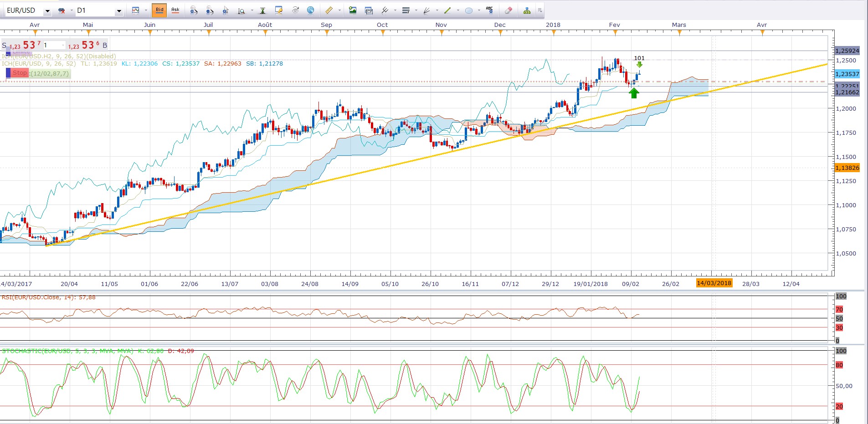
Task: Click the 1,25924 price level label
Action: [847, 51]
